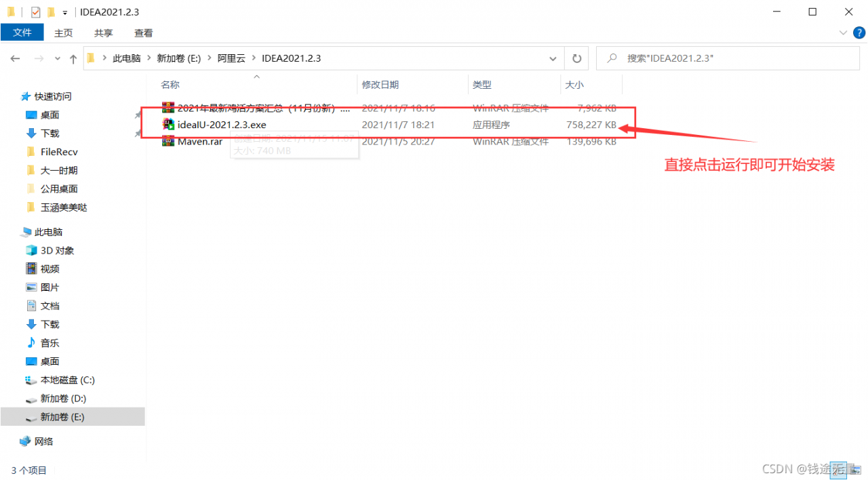
Task: Go back with the left arrow
Action: 15,59
